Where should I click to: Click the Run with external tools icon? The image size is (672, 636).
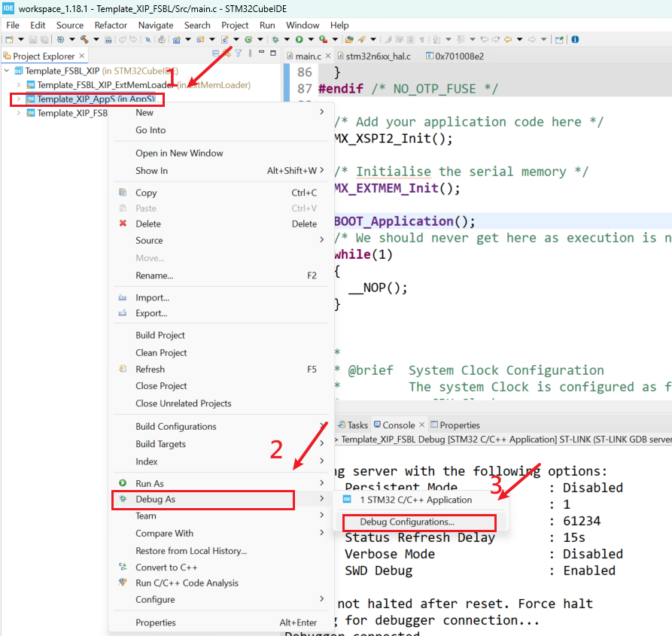[x=323, y=39]
